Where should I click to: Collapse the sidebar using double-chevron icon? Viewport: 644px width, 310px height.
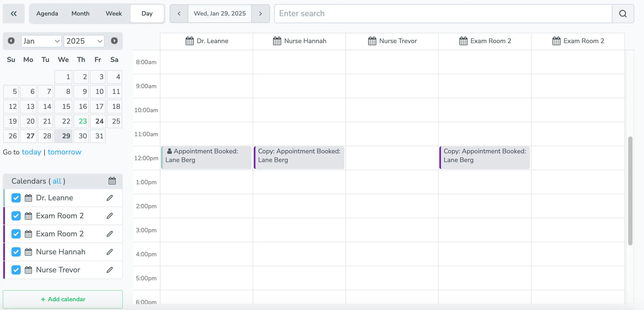pyautogui.click(x=13, y=13)
